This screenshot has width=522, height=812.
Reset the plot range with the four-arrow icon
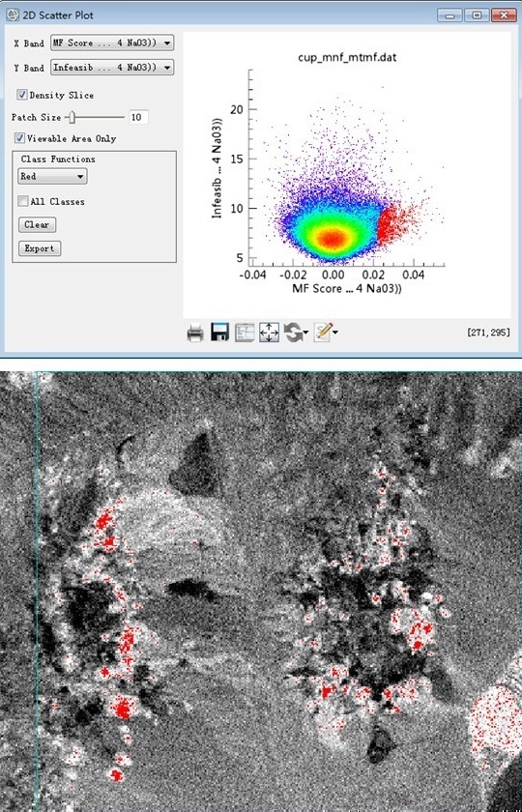[x=270, y=333]
